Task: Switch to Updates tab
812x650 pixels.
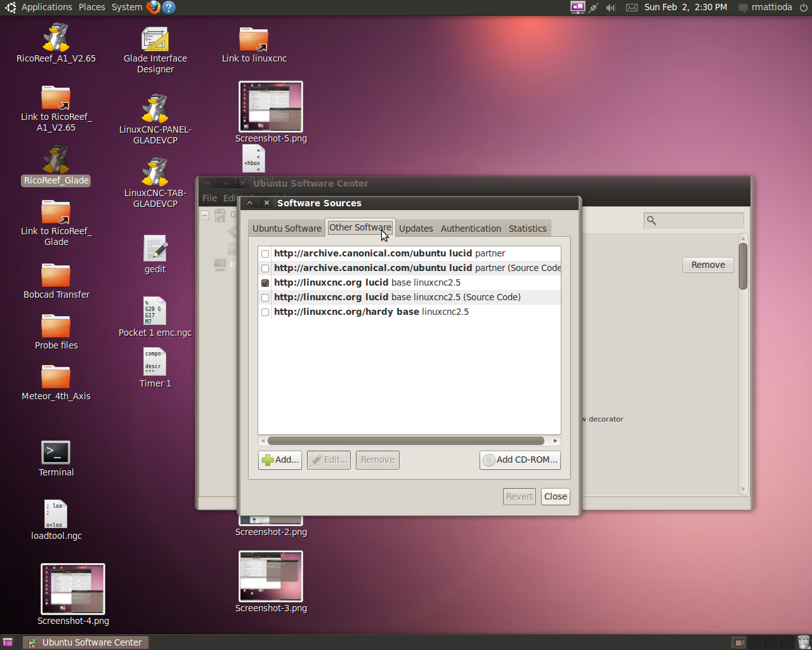Action: (416, 229)
